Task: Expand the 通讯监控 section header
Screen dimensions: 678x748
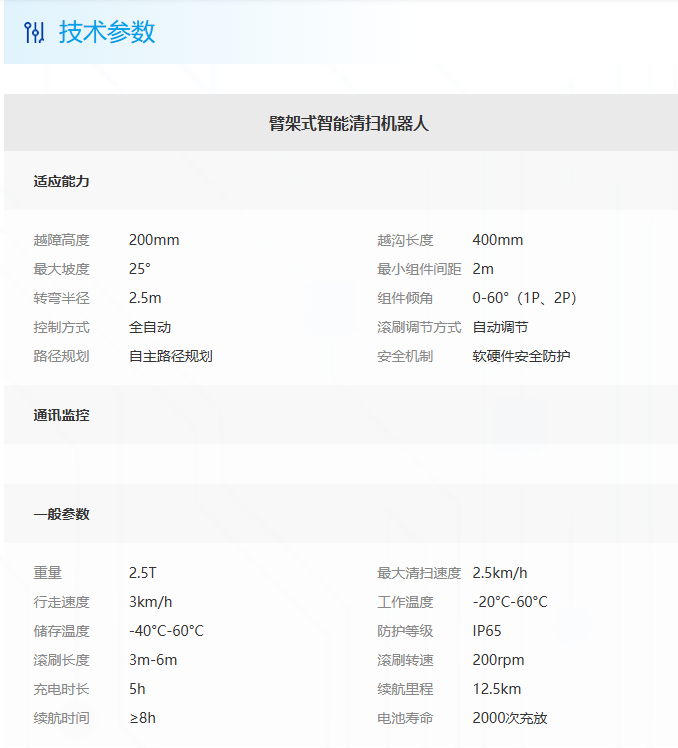Action: click(x=61, y=415)
